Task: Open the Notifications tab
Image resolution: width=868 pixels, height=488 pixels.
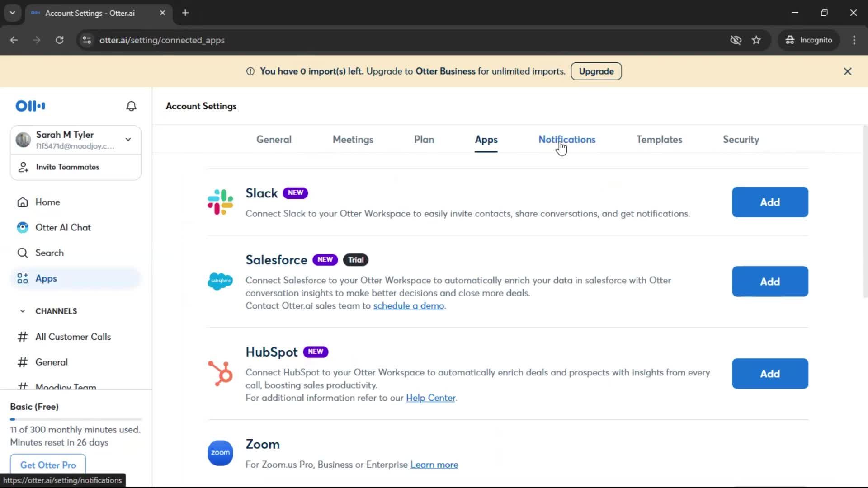Action: [x=567, y=140]
